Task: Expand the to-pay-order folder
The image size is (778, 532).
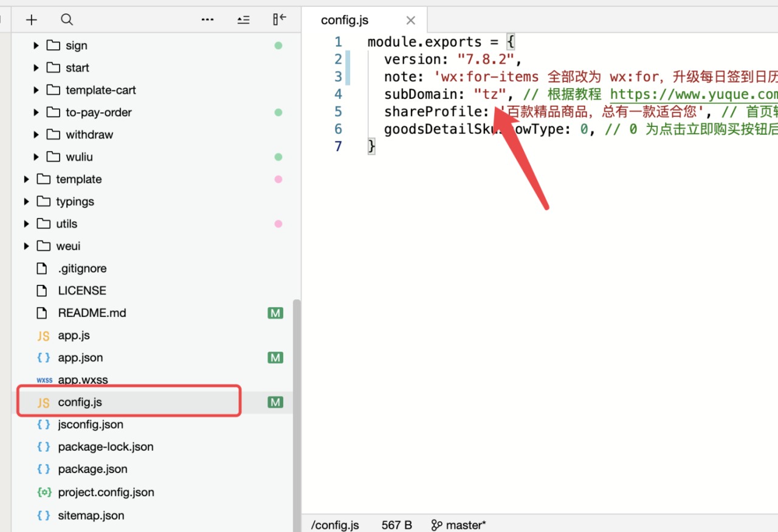Action: [x=36, y=112]
